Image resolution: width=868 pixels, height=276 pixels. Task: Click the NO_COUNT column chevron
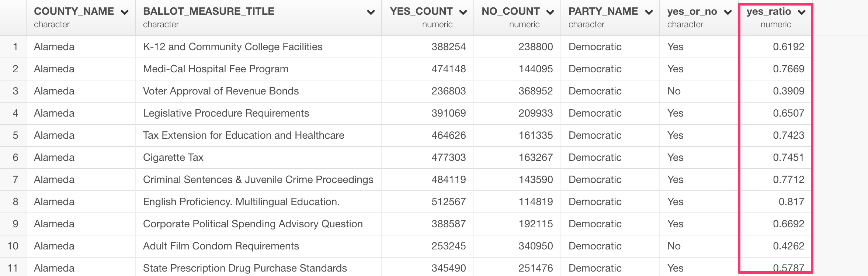550,12
